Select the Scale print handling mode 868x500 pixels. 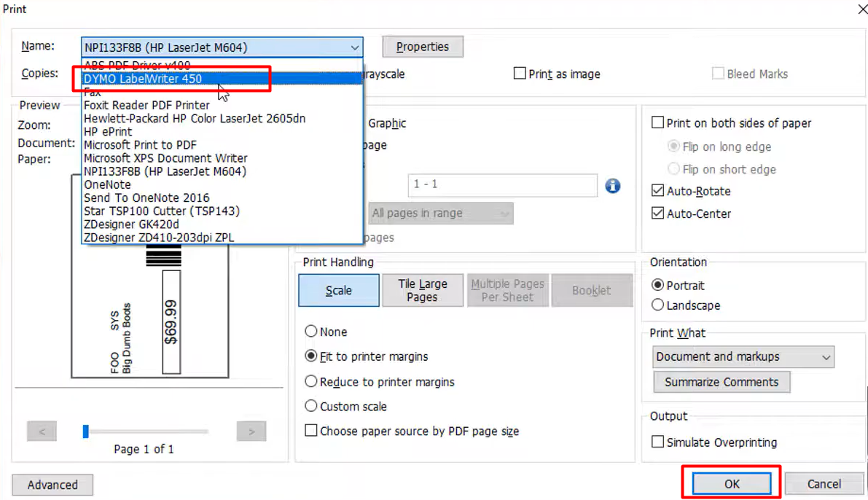tap(339, 290)
